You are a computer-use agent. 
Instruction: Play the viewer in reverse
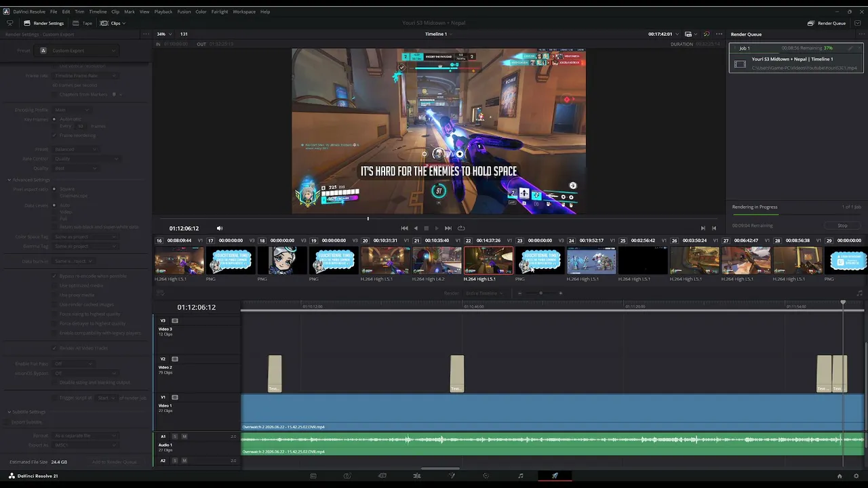click(416, 228)
